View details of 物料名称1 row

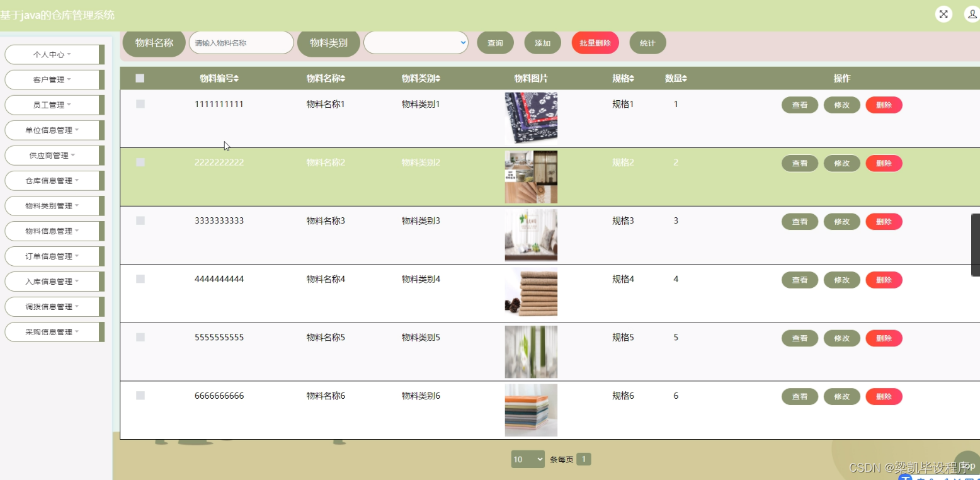pos(800,105)
